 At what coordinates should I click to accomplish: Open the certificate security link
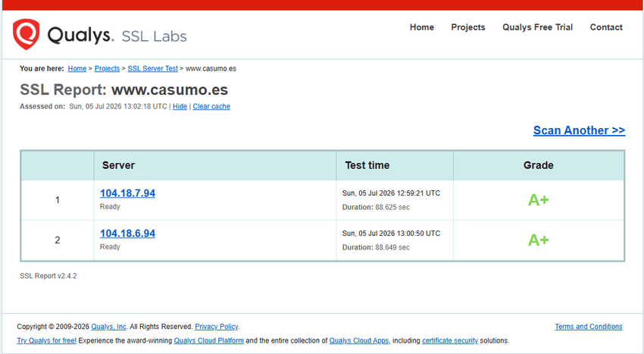pos(450,340)
